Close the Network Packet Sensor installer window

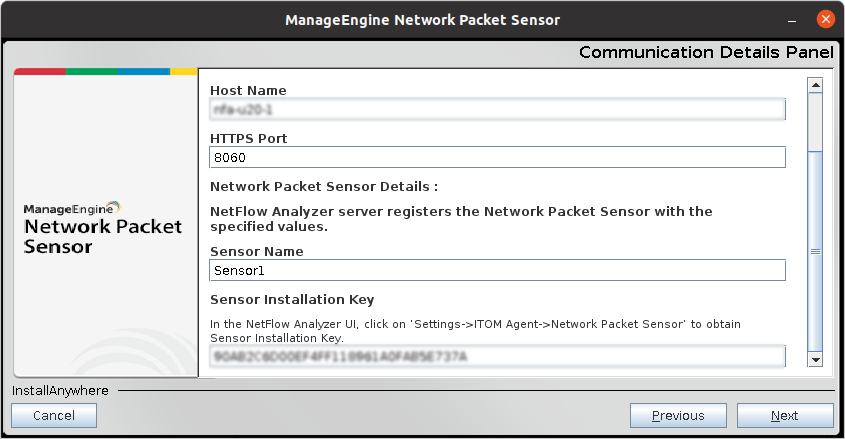pyautogui.click(x=825, y=19)
